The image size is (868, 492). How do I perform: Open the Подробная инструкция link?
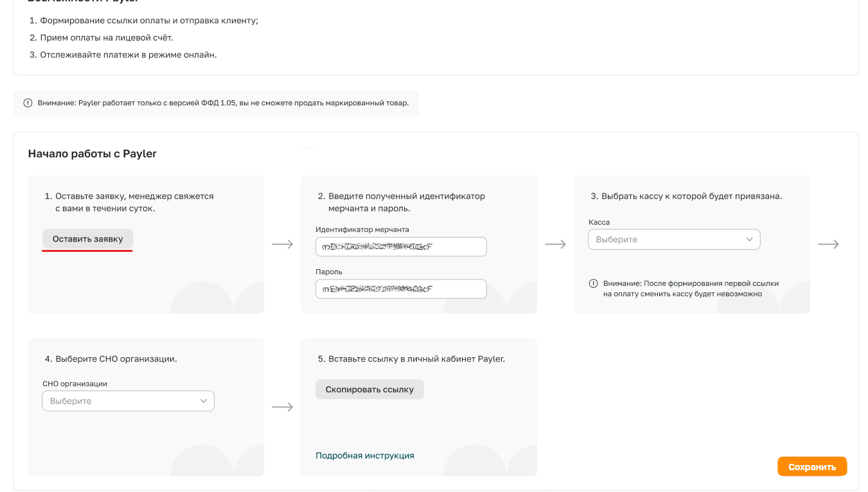[x=365, y=455]
